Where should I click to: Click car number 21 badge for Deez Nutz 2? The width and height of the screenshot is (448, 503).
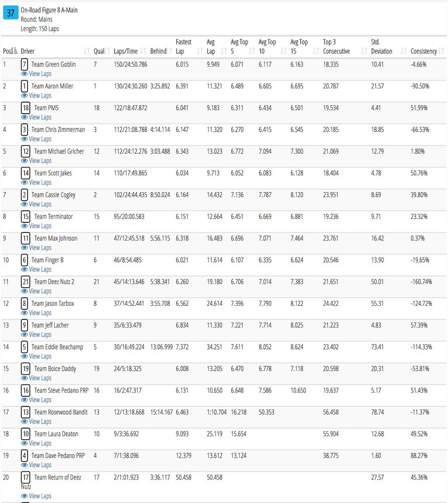[26, 282]
